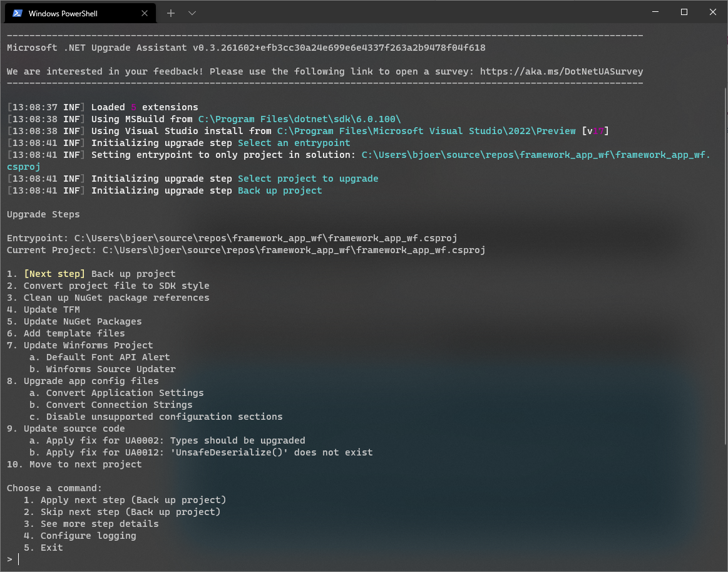Click 'Select an entrypoint' step text
728x572 pixels.
click(x=294, y=143)
